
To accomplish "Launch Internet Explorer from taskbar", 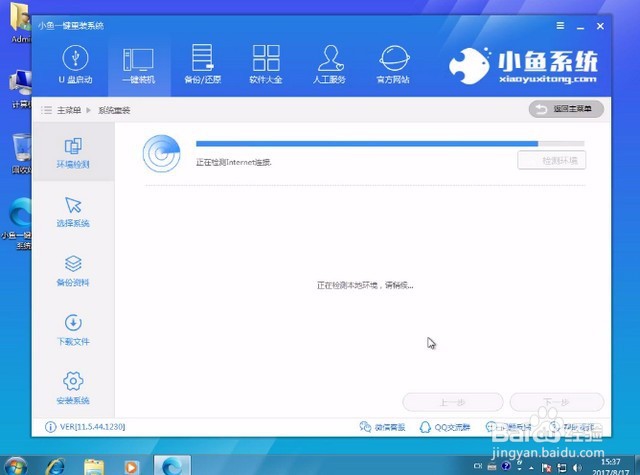I will [x=56, y=466].
